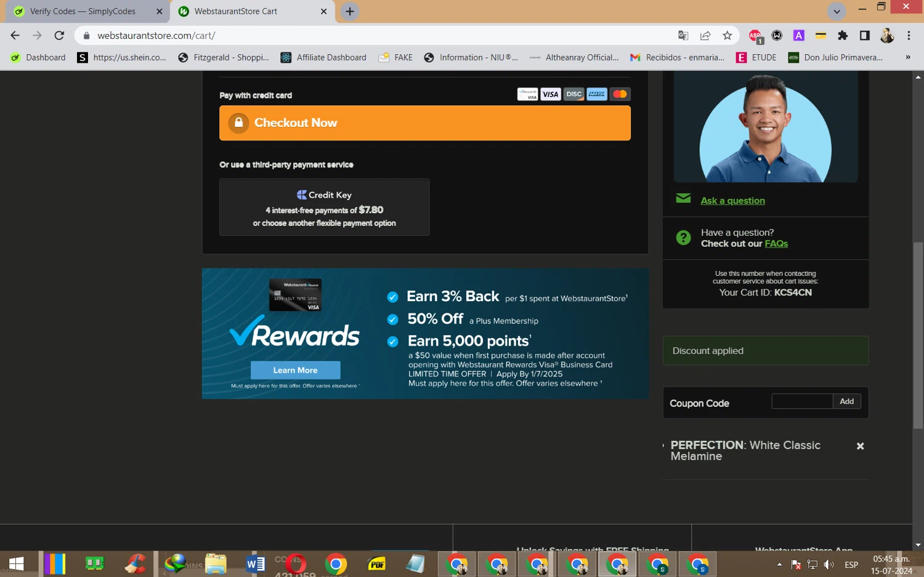Open the Affiliate Dashboard bookmark
This screenshot has height=577, width=924.
click(323, 57)
